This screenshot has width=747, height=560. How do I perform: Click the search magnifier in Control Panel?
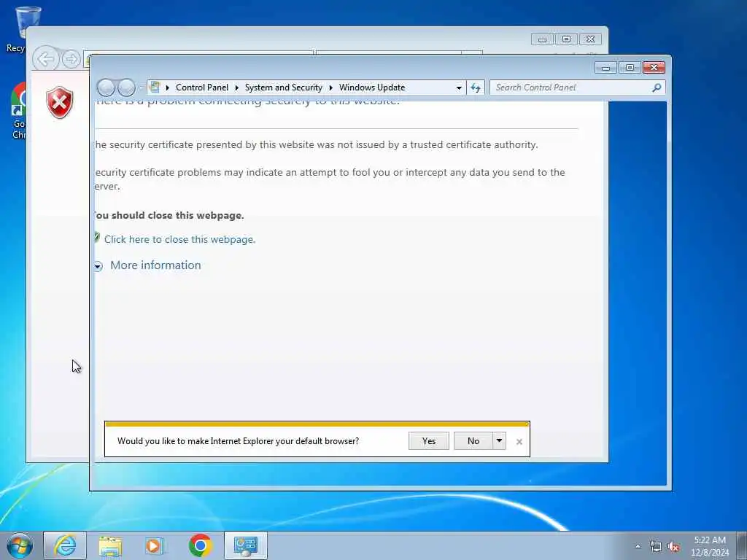[x=657, y=87]
